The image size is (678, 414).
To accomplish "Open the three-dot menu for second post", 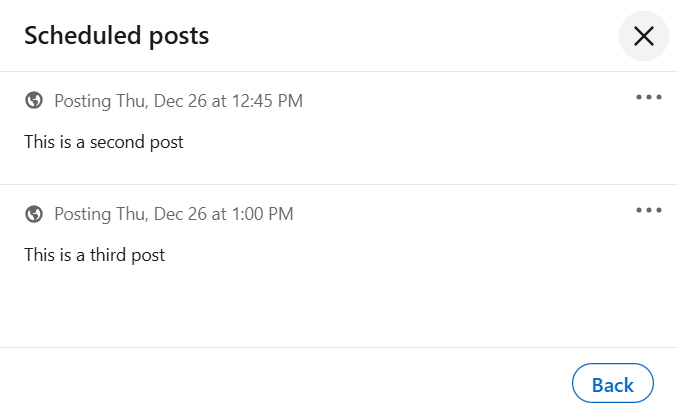I will [649, 97].
